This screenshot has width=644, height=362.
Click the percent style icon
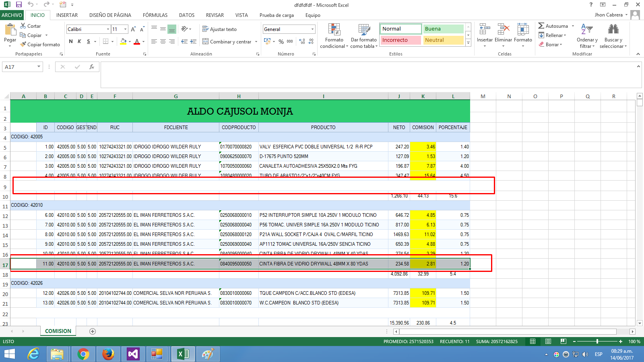click(281, 41)
